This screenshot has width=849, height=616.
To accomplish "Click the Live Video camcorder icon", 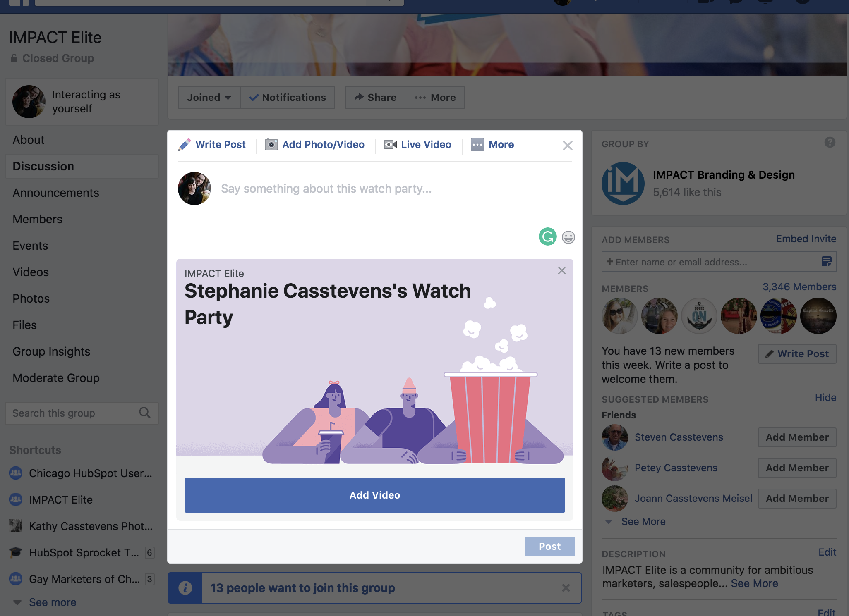I will pyautogui.click(x=390, y=145).
